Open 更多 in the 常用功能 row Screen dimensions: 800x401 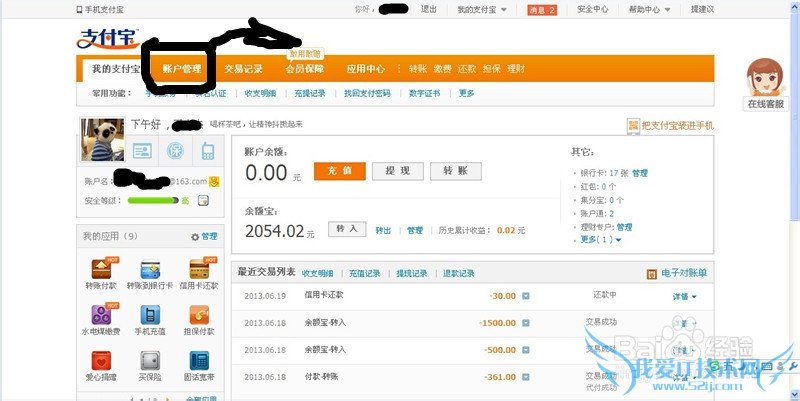click(x=466, y=93)
